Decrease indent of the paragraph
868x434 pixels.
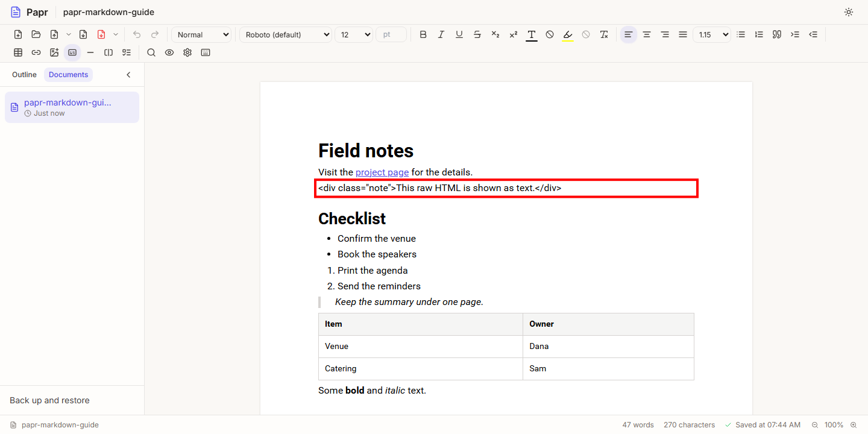pyautogui.click(x=813, y=34)
